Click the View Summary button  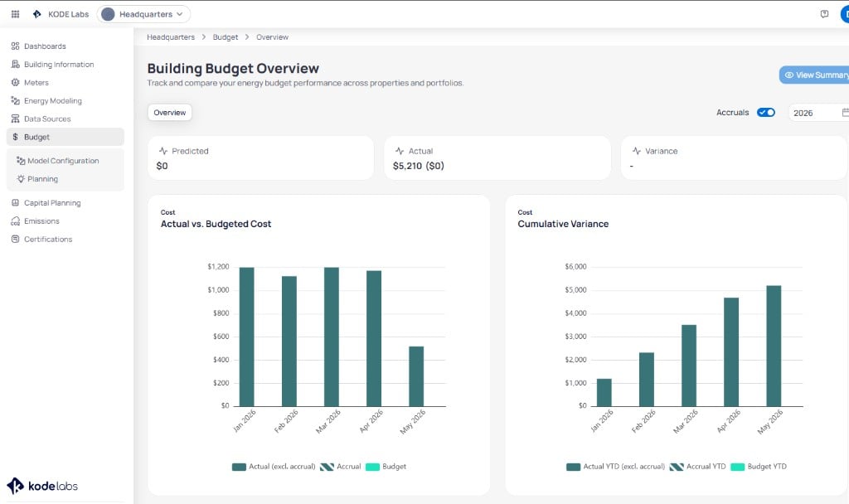pos(814,75)
